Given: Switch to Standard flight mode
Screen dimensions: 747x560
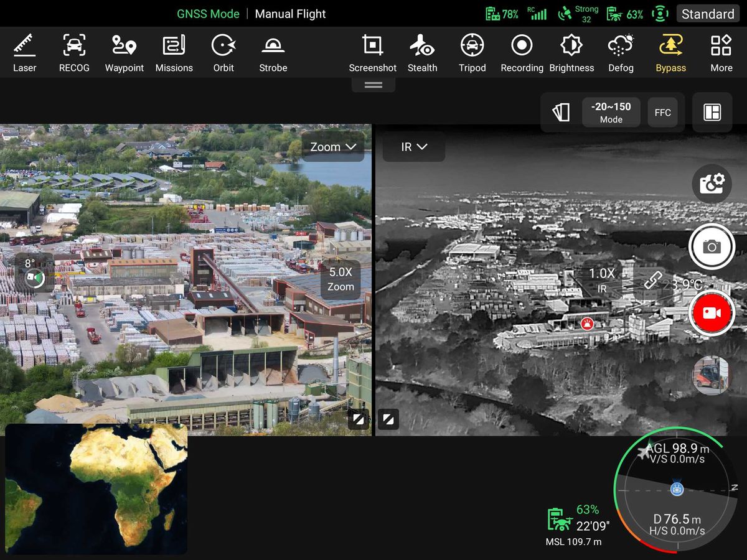Looking at the screenshot, I should 707,13.
